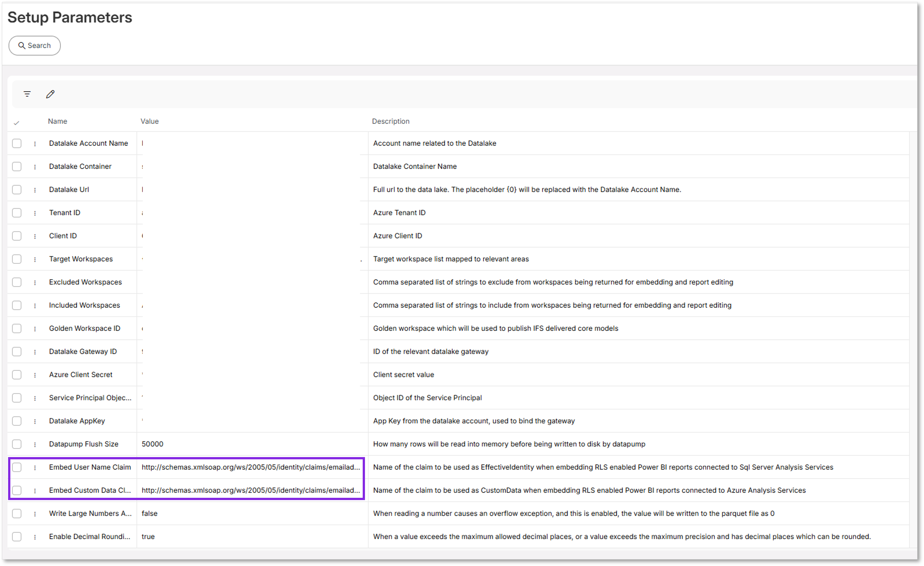The height and width of the screenshot is (566, 924).
Task: Open row menu for Tenant ID
Action: click(35, 213)
